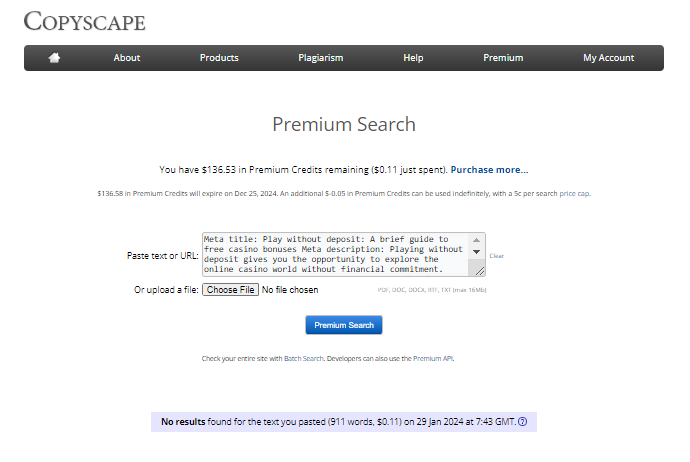Screen dimensions: 690x462
Task: Open the question mark help icon beside results
Action: (x=522, y=422)
